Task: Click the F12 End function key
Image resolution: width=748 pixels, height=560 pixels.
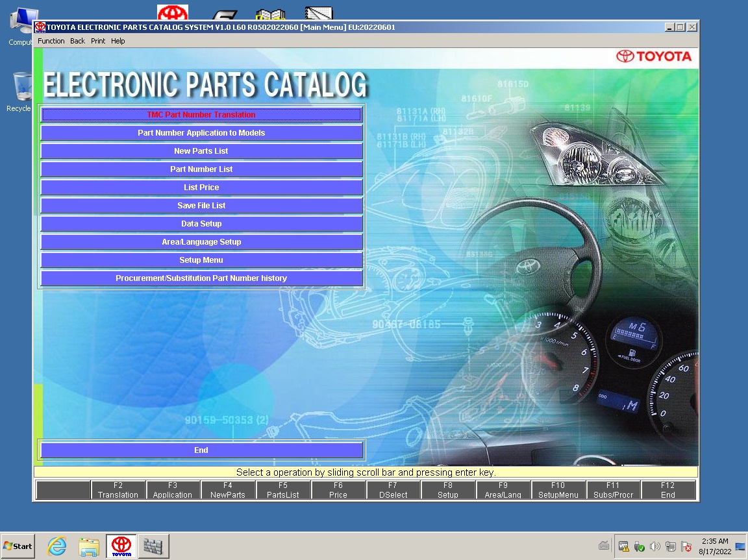Action: pos(668,490)
